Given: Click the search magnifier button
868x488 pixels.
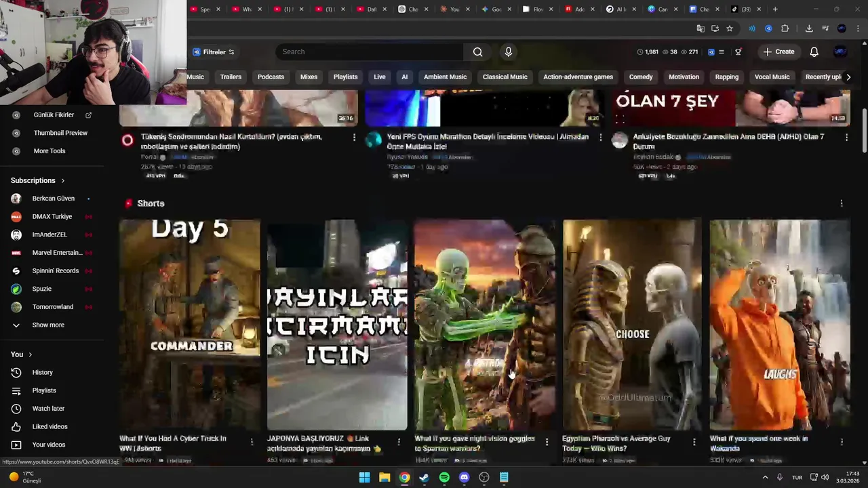Looking at the screenshot, I should pyautogui.click(x=477, y=52).
